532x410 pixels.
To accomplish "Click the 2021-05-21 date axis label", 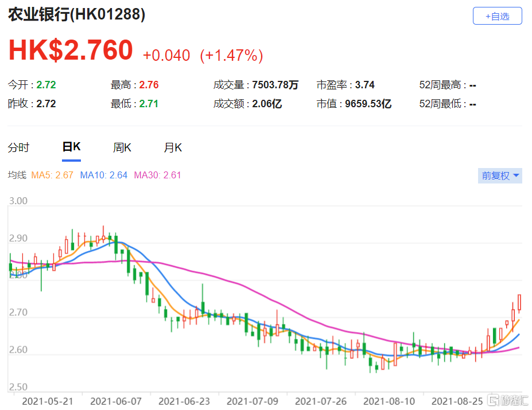I will [48, 401].
